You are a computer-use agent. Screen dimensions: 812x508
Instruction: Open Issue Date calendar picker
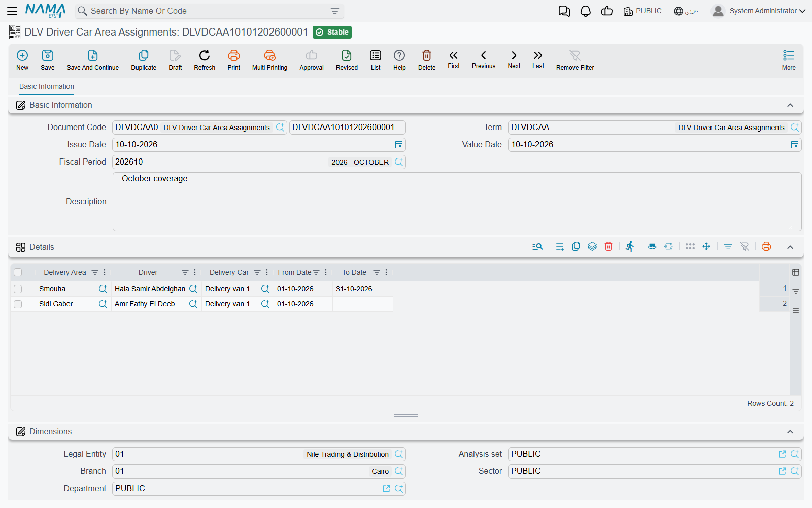tap(399, 145)
